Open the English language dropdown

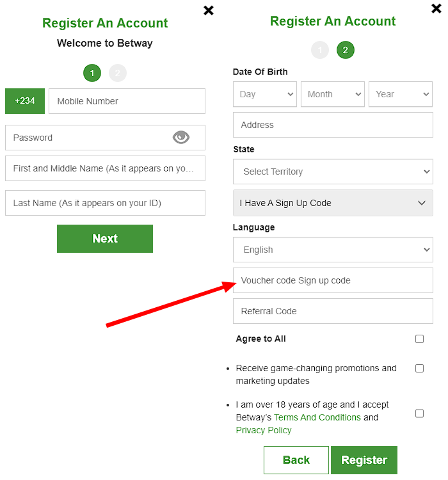tap(333, 250)
